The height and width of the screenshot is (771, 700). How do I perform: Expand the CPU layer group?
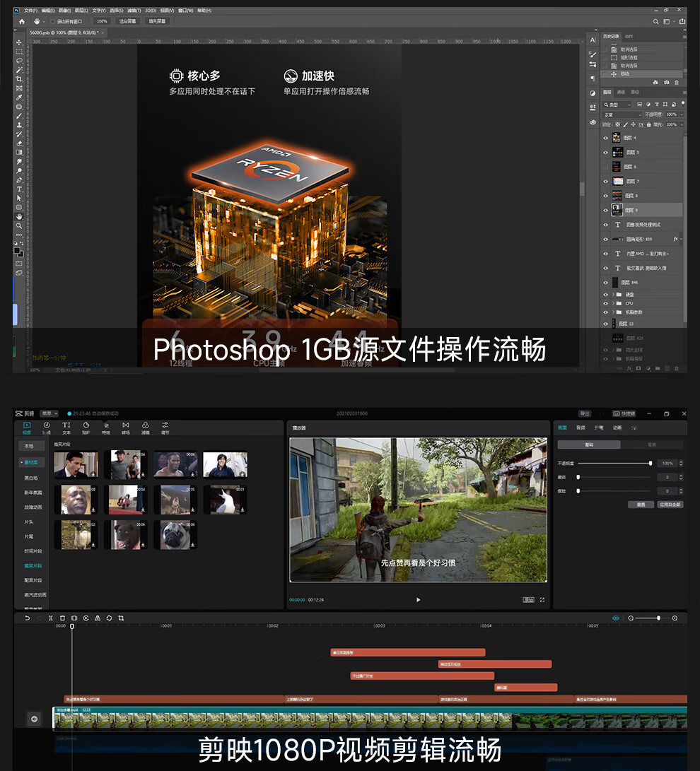coord(612,303)
